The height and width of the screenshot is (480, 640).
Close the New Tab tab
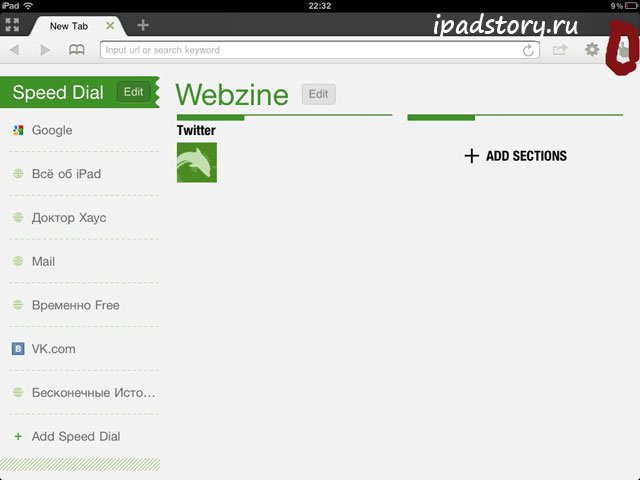tap(110, 26)
